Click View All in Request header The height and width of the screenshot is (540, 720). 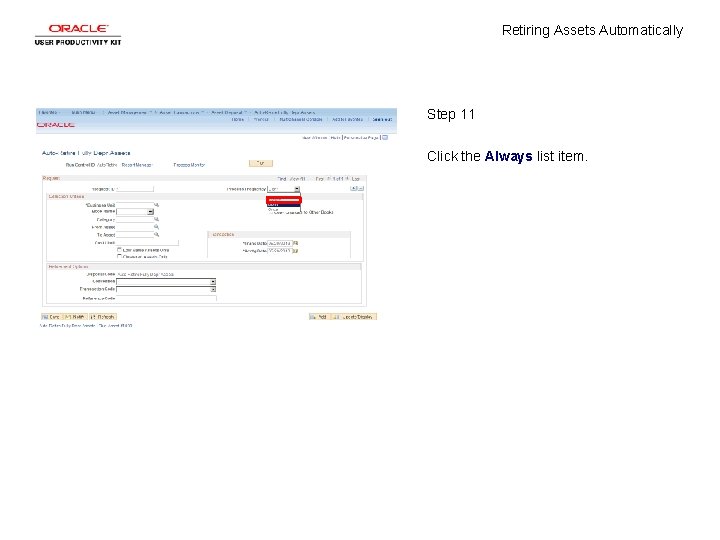[298, 179]
